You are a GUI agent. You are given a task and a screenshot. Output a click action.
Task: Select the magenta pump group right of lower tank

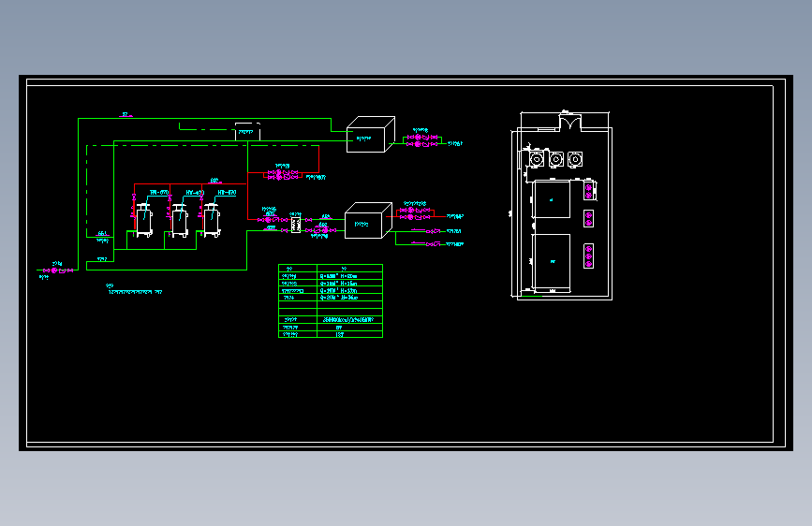pos(414,213)
